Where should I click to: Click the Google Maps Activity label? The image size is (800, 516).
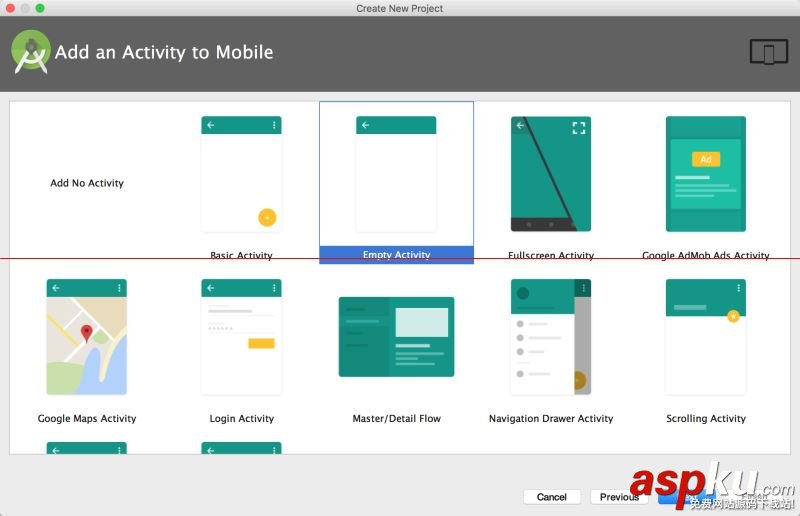coord(87,419)
